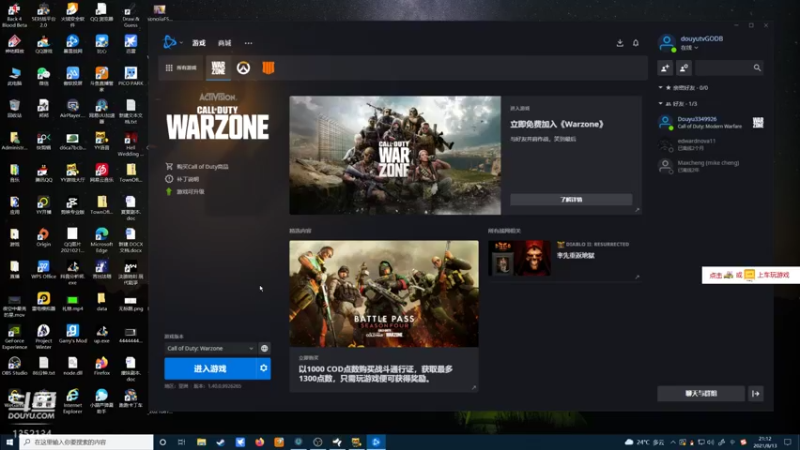Screen dimensions: 800x450
Task: Click the Windows Start button
Action: [9, 442]
